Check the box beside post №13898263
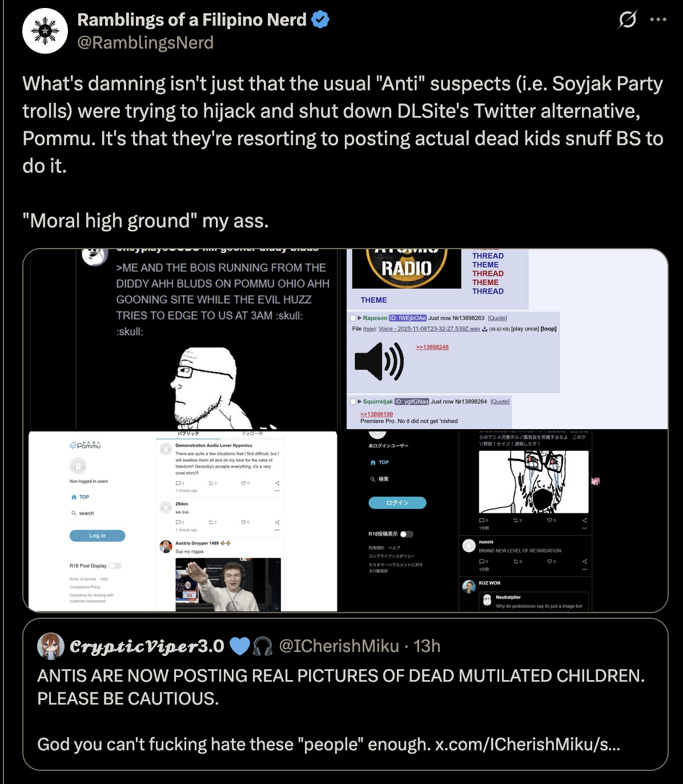This screenshot has width=683, height=784. pos(353,318)
